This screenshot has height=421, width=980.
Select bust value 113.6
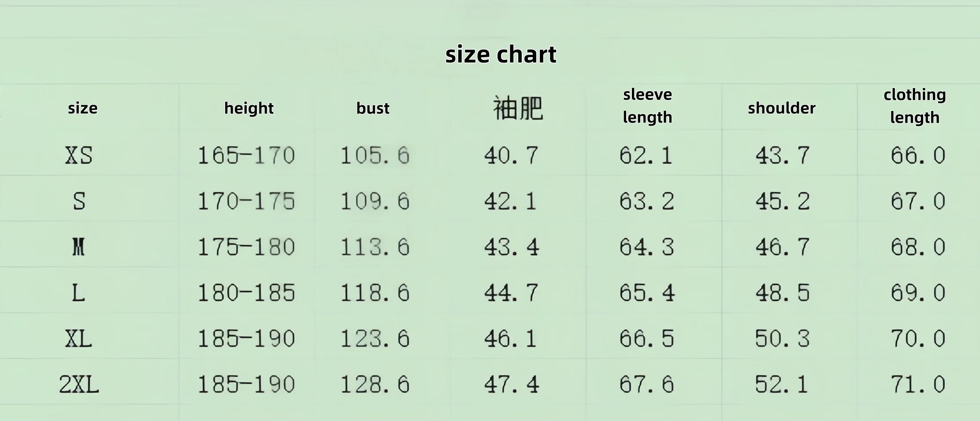point(375,247)
